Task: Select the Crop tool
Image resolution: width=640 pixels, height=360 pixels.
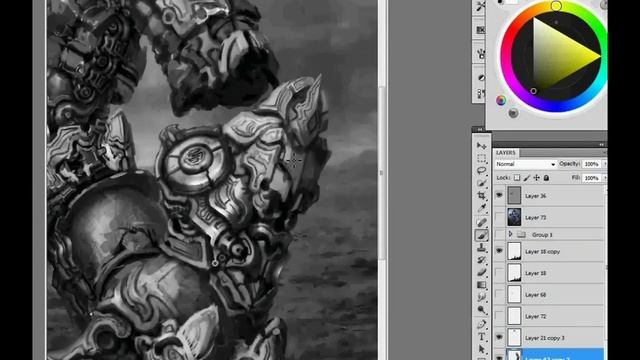Action: [482, 196]
